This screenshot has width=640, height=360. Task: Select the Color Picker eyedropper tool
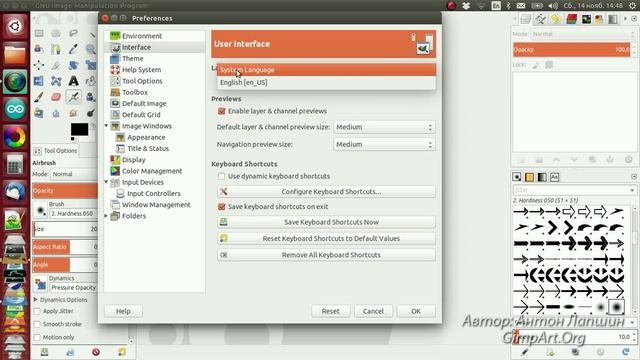(73, 49)
